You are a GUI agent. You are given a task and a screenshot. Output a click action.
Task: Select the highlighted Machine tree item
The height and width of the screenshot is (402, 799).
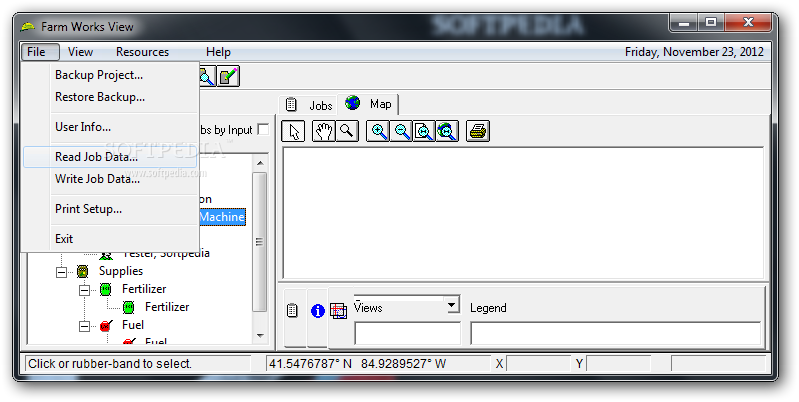tap(222, 217)
